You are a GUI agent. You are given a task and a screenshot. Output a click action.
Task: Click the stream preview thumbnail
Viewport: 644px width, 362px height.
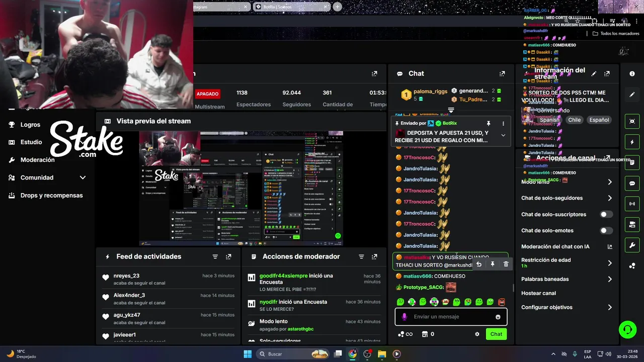tap(241, 189)
